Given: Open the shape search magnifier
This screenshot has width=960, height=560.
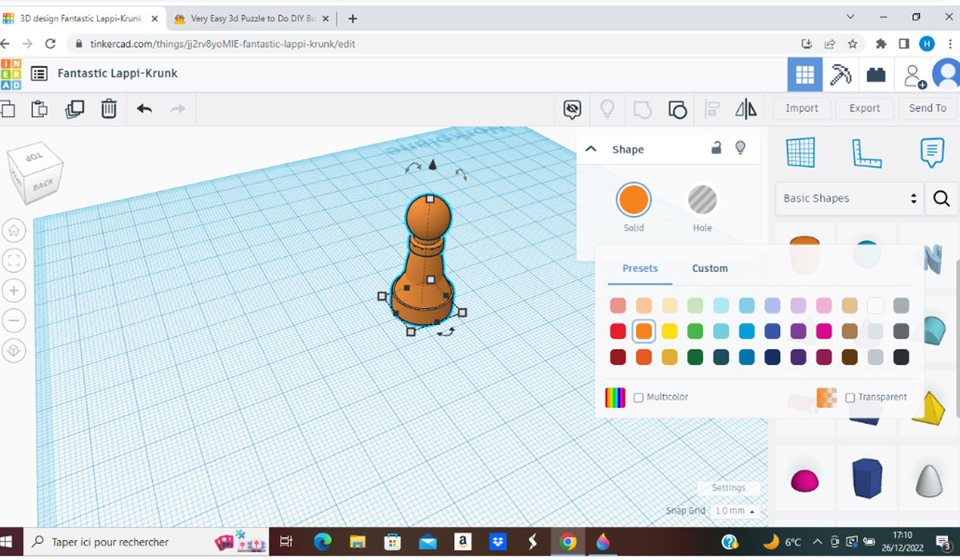Looking at the screenshot, I should (x=941, y=198).
